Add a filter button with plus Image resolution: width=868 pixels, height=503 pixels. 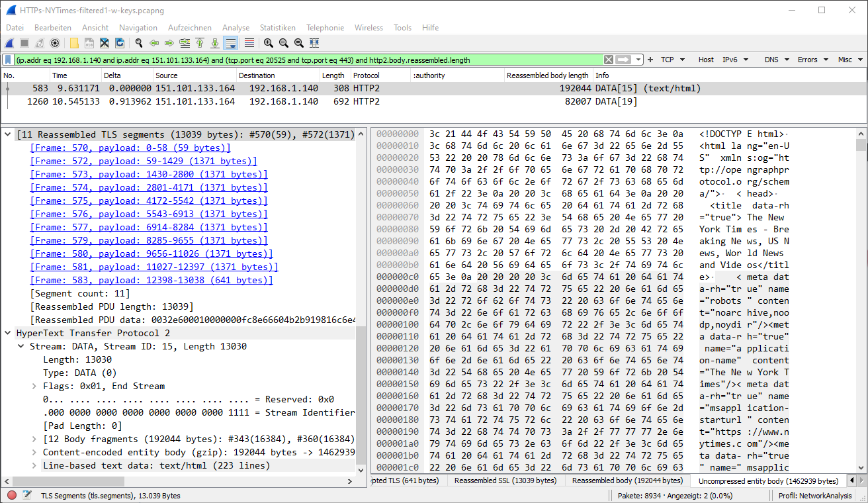[651, 60]
